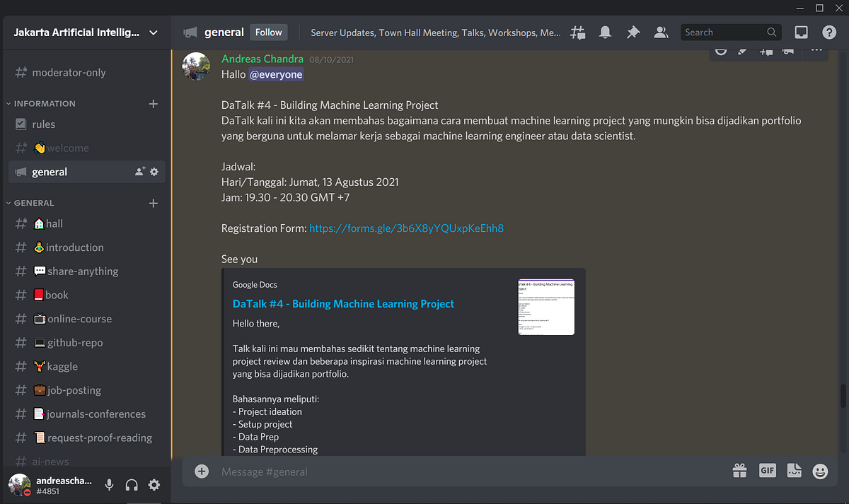The width and height of the screenshot is (849, 504).
Task: Collapse the INFORMATION category
Action: (x=45, y=103)
